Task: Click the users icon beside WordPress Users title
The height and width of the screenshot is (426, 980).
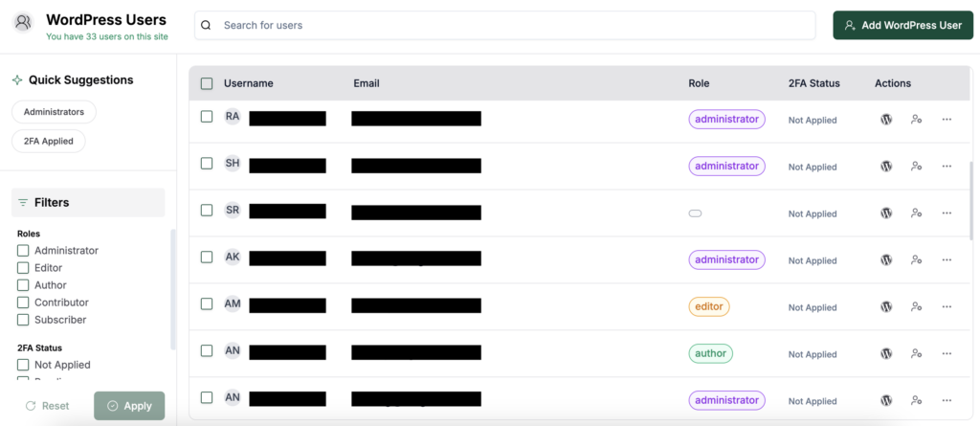Action: (x=23, y=23)
